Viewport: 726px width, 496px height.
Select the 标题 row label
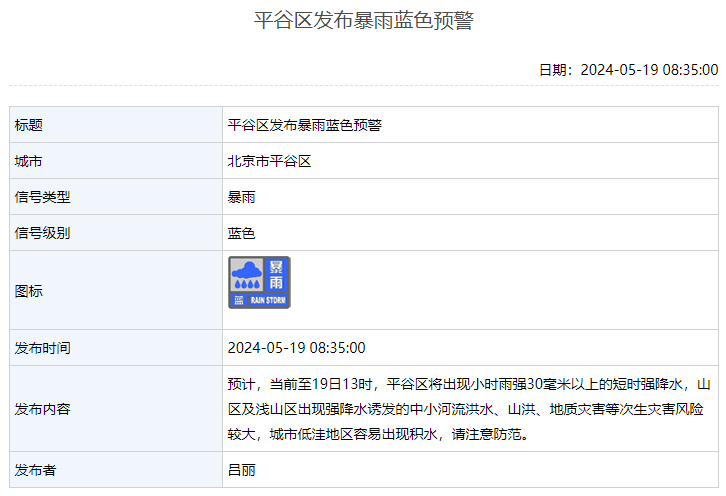[29, 125]
